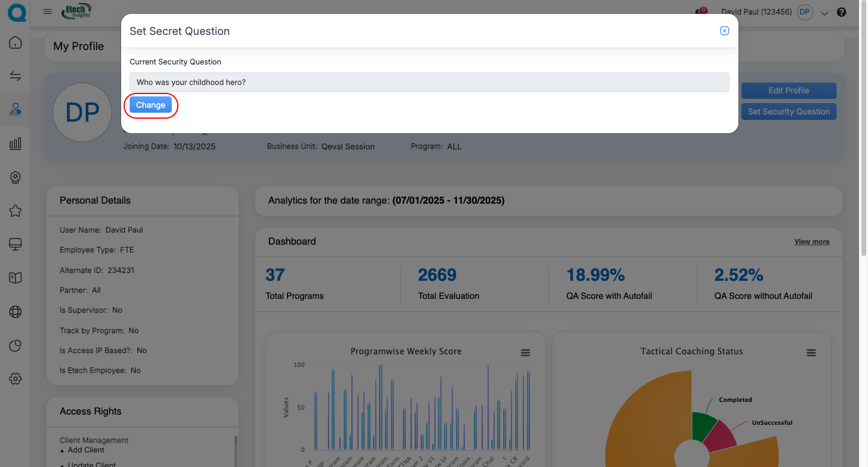The width and height of the screenshot is (868, 467).
Task: Click the View more dashboard link
Action: pos(811,242)
